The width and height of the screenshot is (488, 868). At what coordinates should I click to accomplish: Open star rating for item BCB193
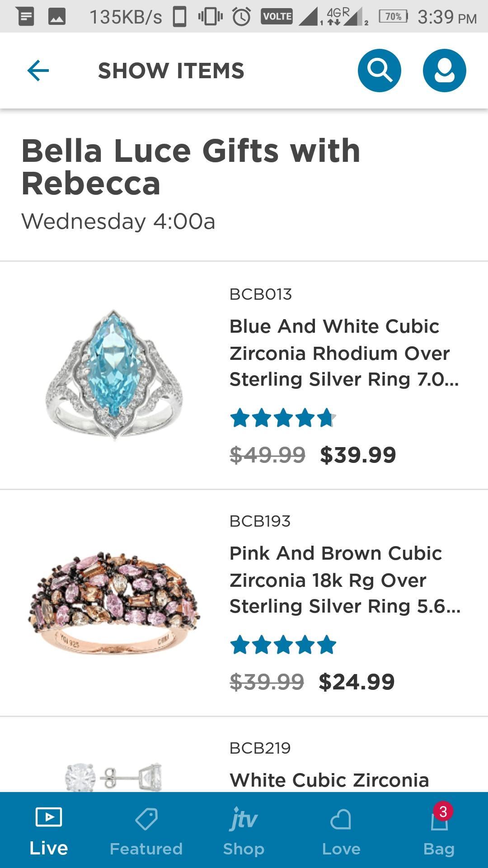(x=283, y=645)
